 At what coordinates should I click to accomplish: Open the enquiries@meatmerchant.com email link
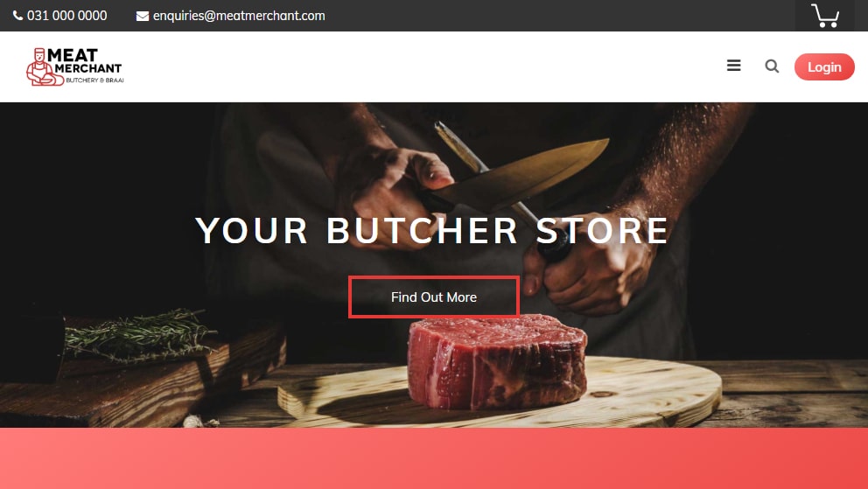point(239,16)
